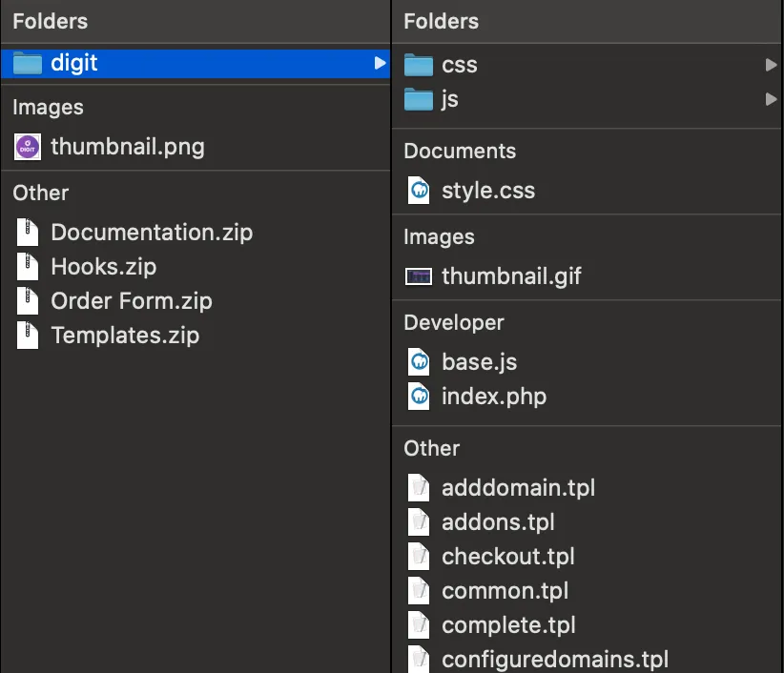Select Templates.zip file name
This screenshot has width=784, height=673.
click(125, 336)
